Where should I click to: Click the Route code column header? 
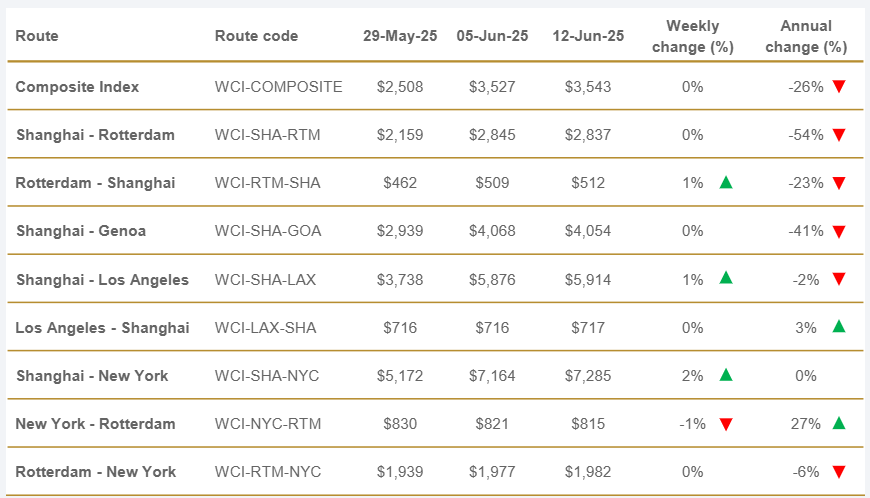coord(256,36)
